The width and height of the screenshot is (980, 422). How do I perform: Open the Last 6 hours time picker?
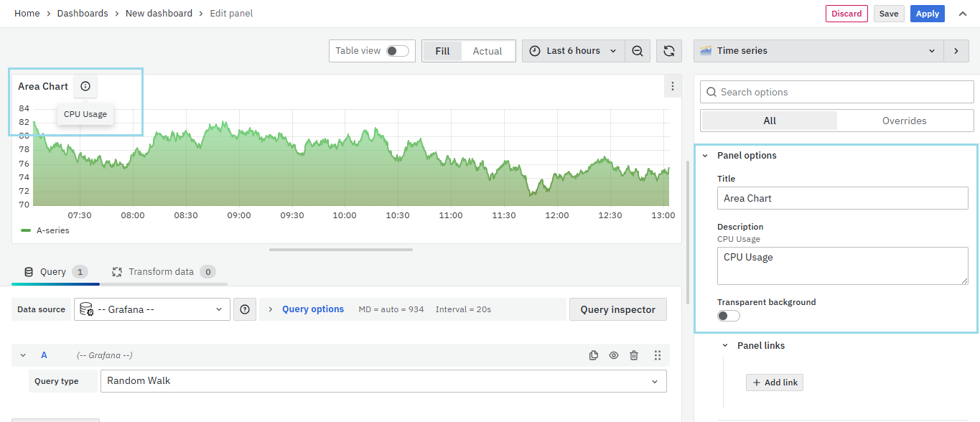[573, 51]
